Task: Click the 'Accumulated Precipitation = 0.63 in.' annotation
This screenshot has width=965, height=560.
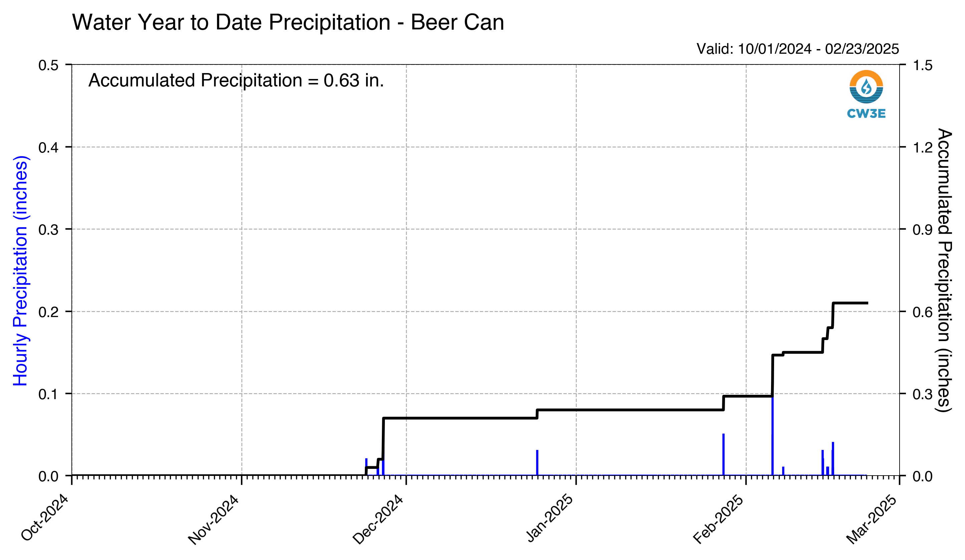Action: pyautogui.click(x=236, y=80)
